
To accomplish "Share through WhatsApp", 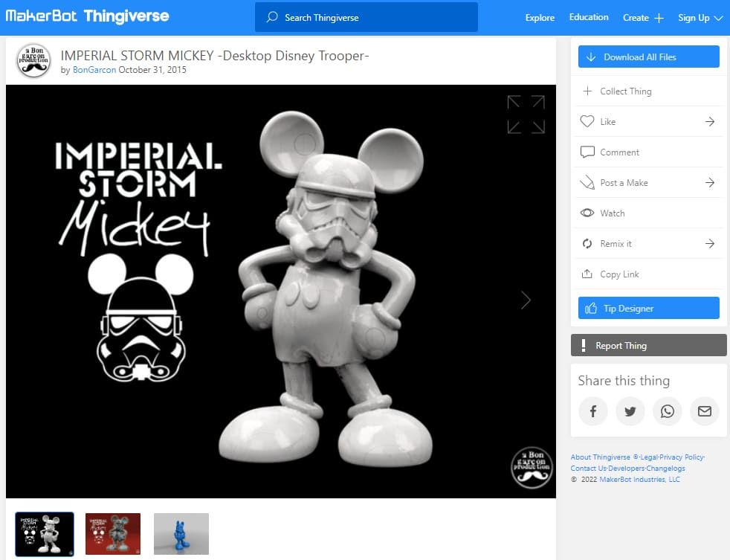I will pos(667,411).
